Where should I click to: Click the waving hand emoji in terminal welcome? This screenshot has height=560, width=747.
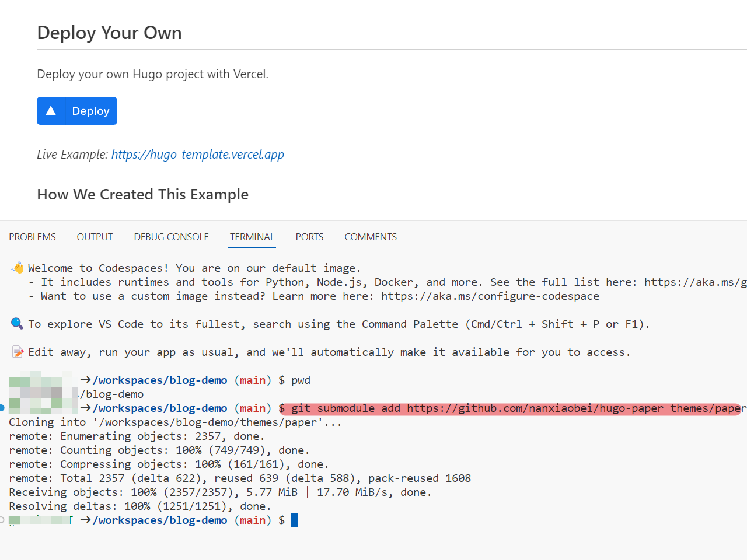18,268
